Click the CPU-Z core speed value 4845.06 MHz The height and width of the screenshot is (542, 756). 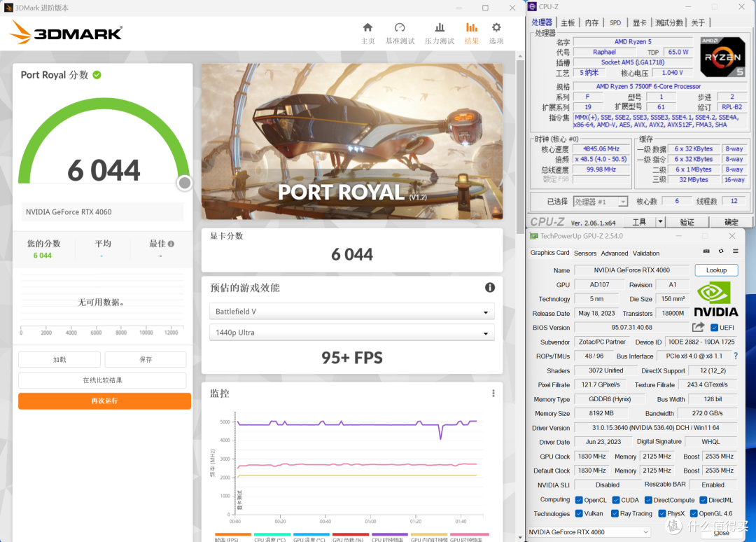click(x=601, y=148)
